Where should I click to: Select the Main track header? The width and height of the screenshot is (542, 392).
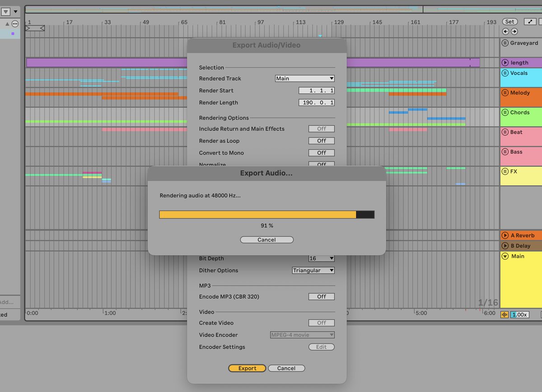coord(521,280)
